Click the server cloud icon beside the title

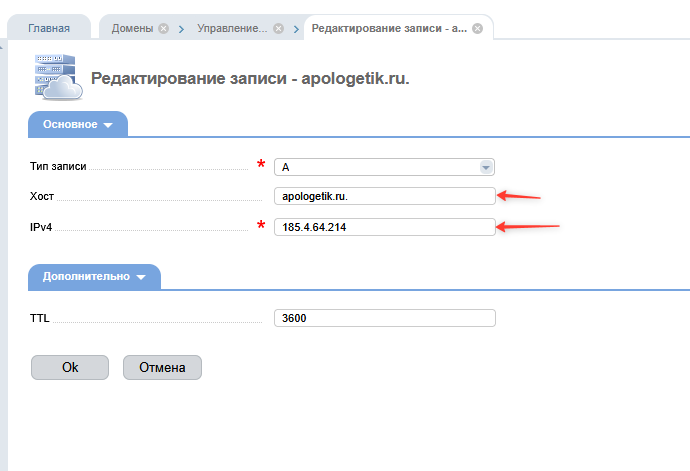[57, 77]
